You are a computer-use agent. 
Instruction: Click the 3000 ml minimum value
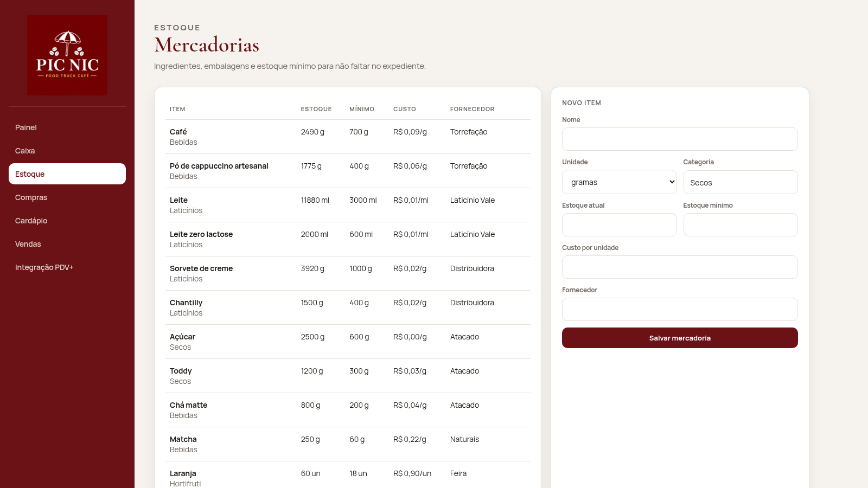pyautogui.click(x=363, y=200)
